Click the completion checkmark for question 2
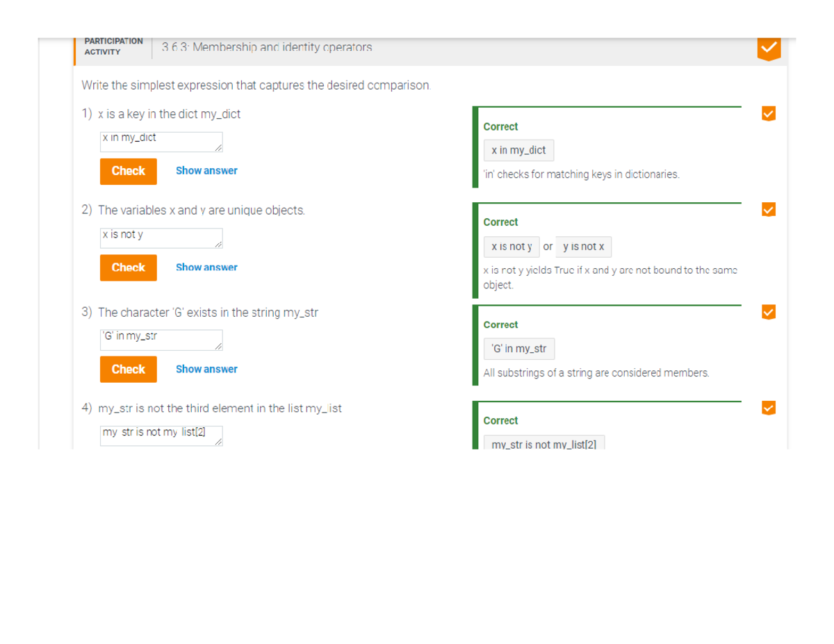The image size is (834, 644). click(x=769, y=209)
